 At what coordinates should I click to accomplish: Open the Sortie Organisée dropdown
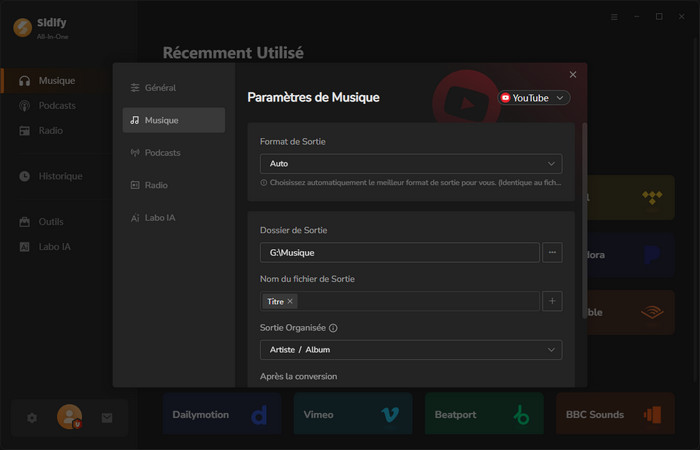click(x=410, y=350)
